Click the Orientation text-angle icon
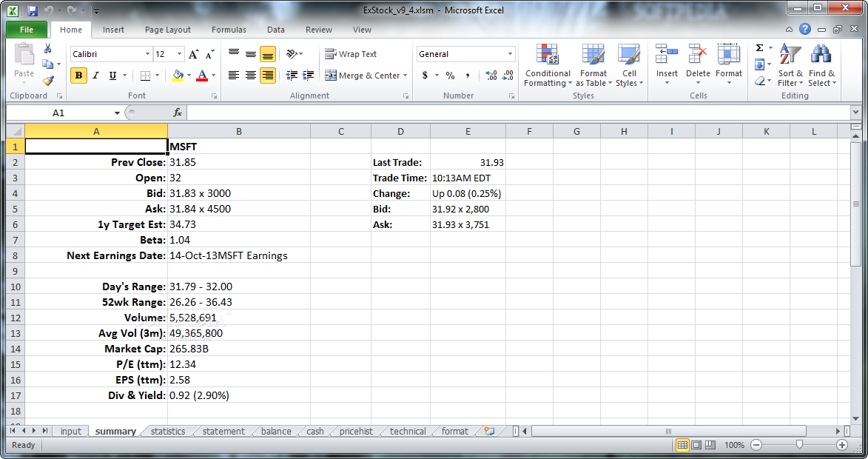 [x=292, y=54]
